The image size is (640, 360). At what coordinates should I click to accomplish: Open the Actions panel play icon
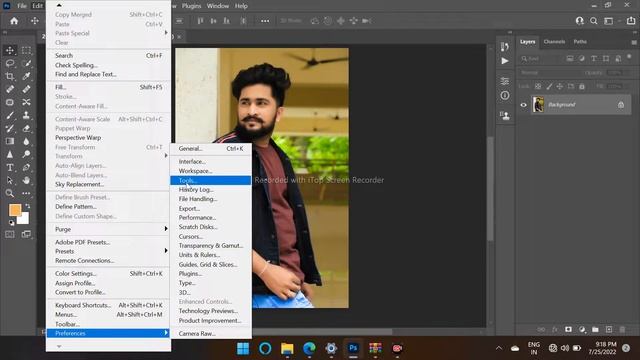click(505, 61)
